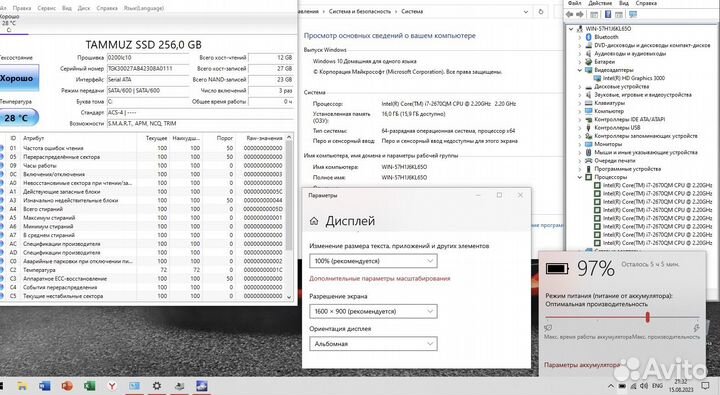Click the taskbar clock showing 21:32

pos(681,386)
